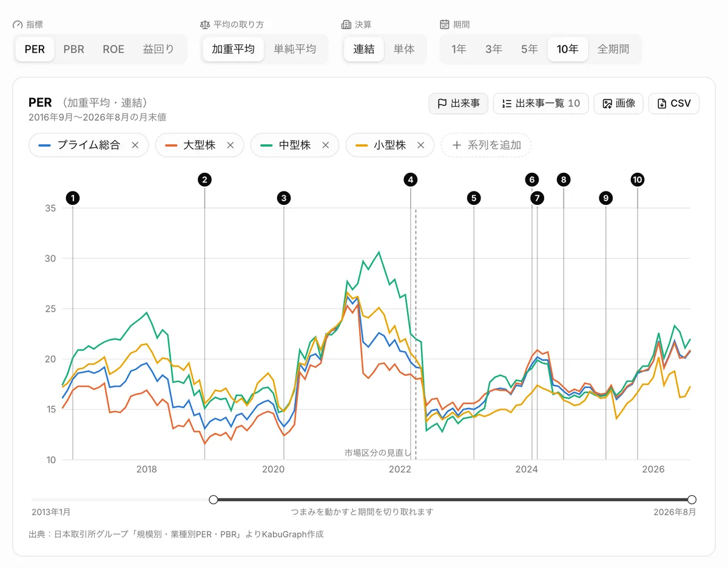
Task: Switch indicator to ROE
Action: (x=113, y=49)
